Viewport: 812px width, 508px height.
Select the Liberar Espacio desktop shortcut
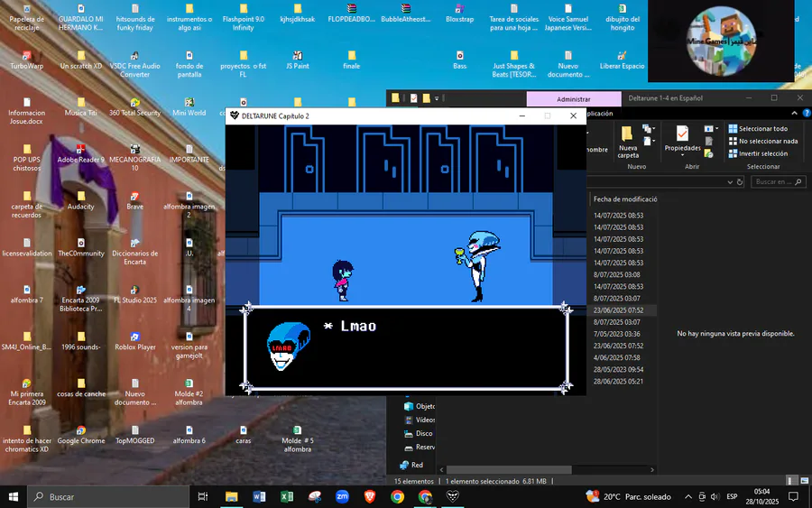coord(622,60)
